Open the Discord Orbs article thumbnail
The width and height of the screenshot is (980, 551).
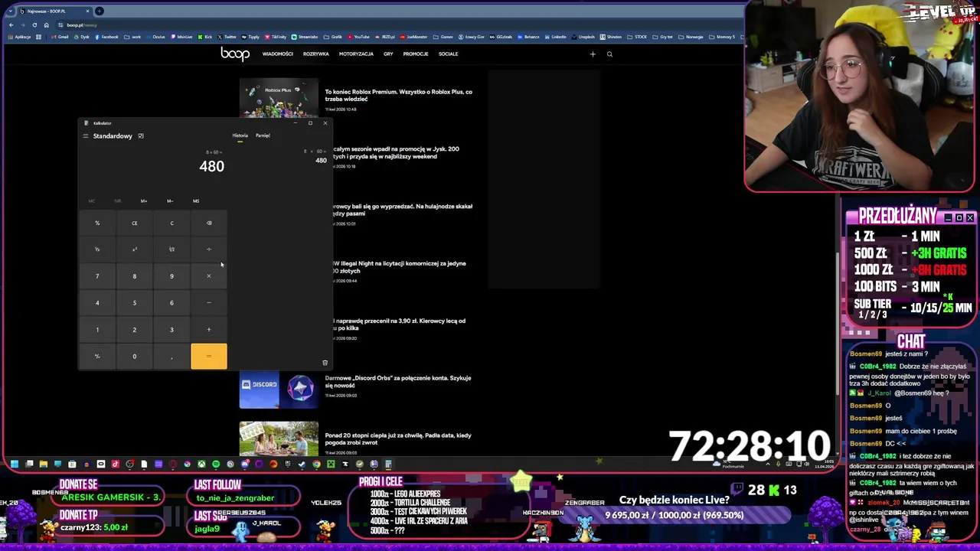279,390
